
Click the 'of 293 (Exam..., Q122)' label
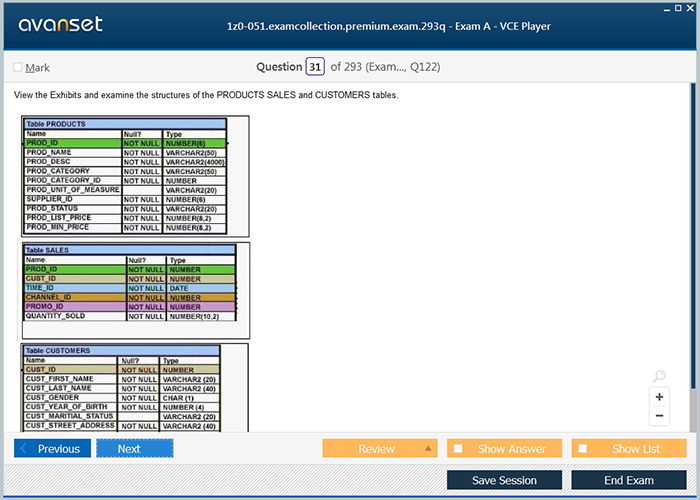(385, 67)
